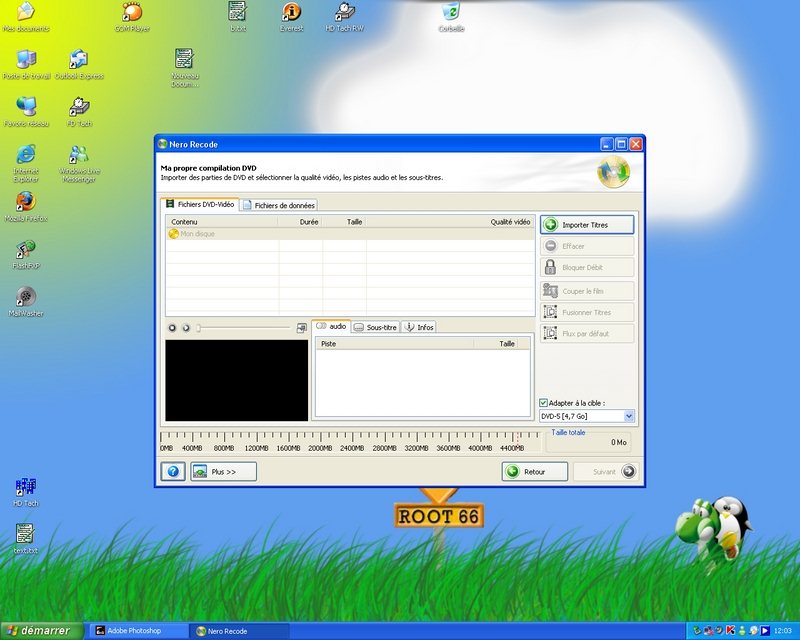Click the Bloquer Débit lock button

coord(587,267)
